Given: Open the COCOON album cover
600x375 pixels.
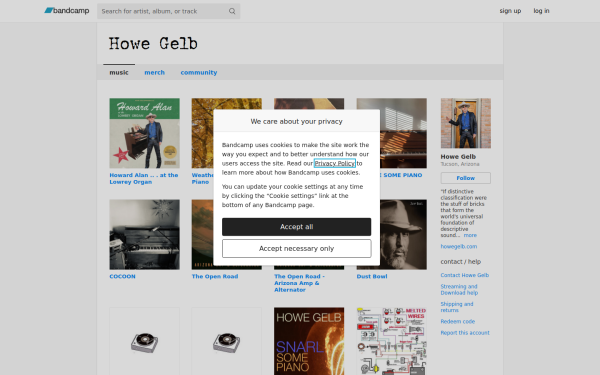Looking at the screenshot, I should [144, 234].
